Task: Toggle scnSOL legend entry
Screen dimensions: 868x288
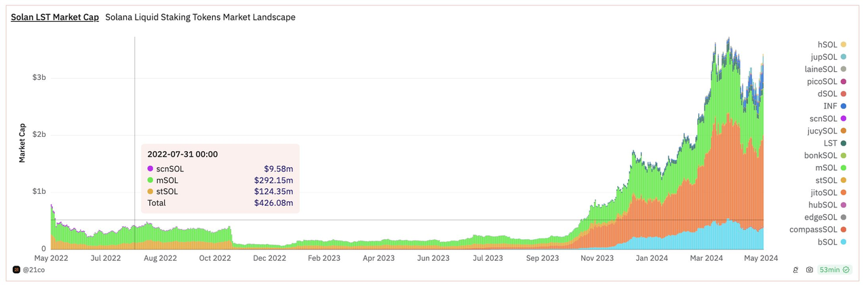Action: tap(823, 119)
